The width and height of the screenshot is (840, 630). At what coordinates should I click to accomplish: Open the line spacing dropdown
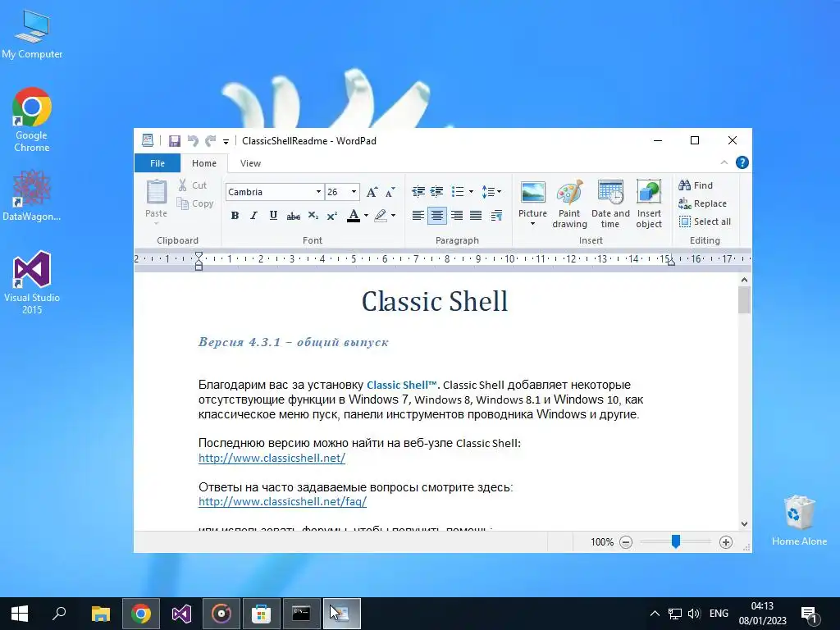pyautogui.click(x=491, y=191)
